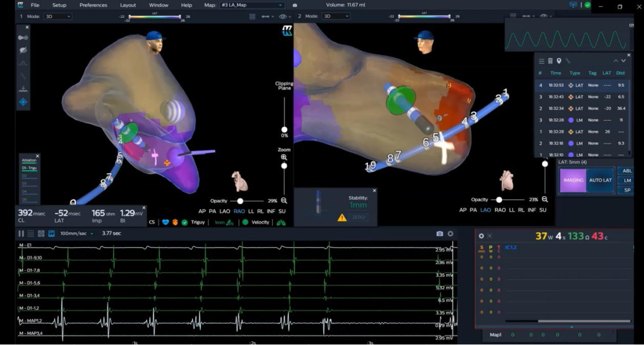Toggle IMAGING mode

coord(573,180)
